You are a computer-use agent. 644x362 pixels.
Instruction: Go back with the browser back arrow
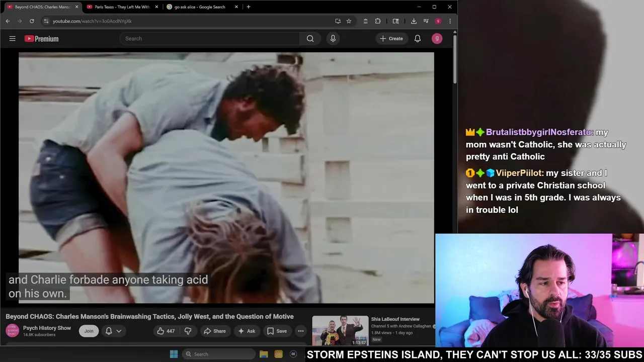[x=8, y=21]
